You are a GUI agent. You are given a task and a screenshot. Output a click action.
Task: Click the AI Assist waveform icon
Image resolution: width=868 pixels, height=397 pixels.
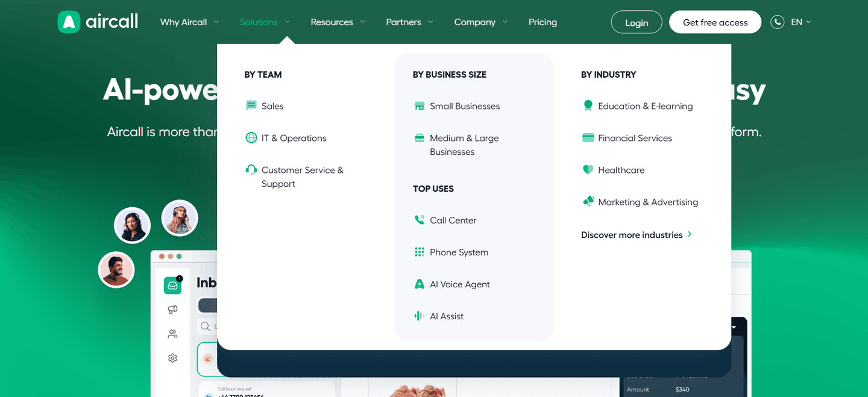click(420, 316)
